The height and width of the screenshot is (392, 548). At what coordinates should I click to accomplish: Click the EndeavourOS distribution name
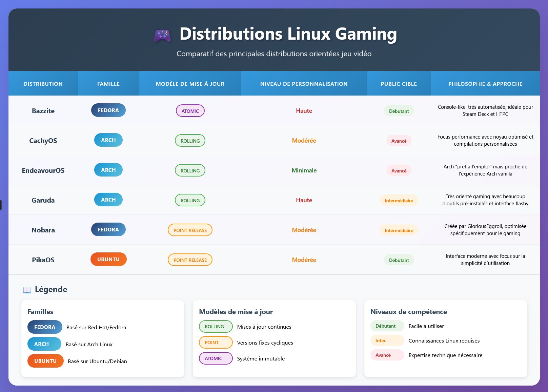tap(43, 170)
